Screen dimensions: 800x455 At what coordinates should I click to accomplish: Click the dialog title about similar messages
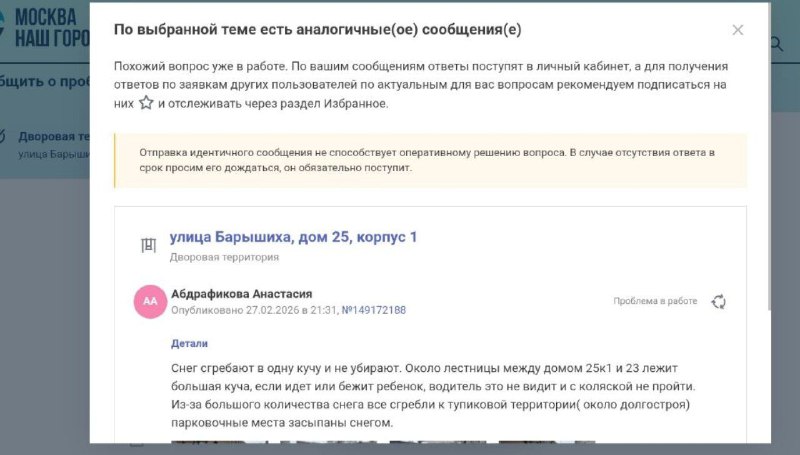click(318, 30)
